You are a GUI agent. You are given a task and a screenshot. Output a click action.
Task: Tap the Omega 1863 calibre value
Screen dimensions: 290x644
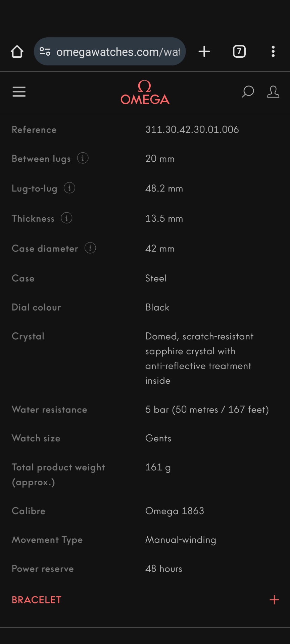coord(175,511)
